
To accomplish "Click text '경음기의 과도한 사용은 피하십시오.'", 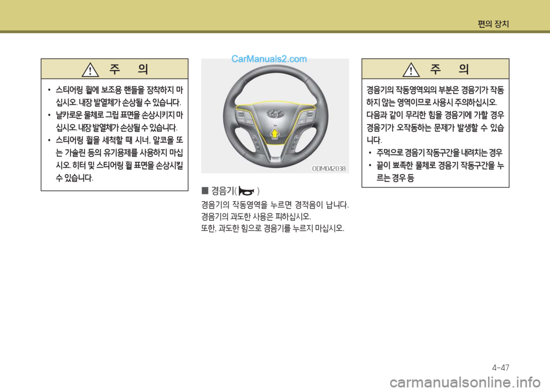I will tap(256, 216).
